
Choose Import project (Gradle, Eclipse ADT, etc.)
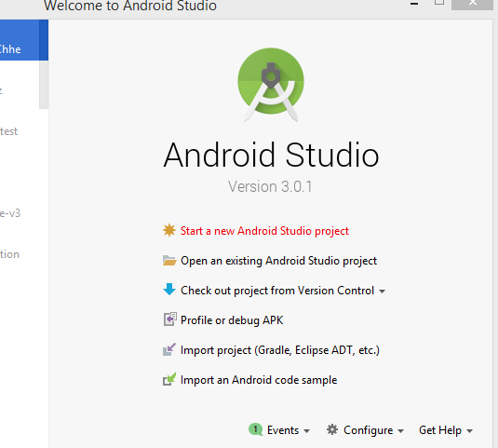(x=280, y=350)
